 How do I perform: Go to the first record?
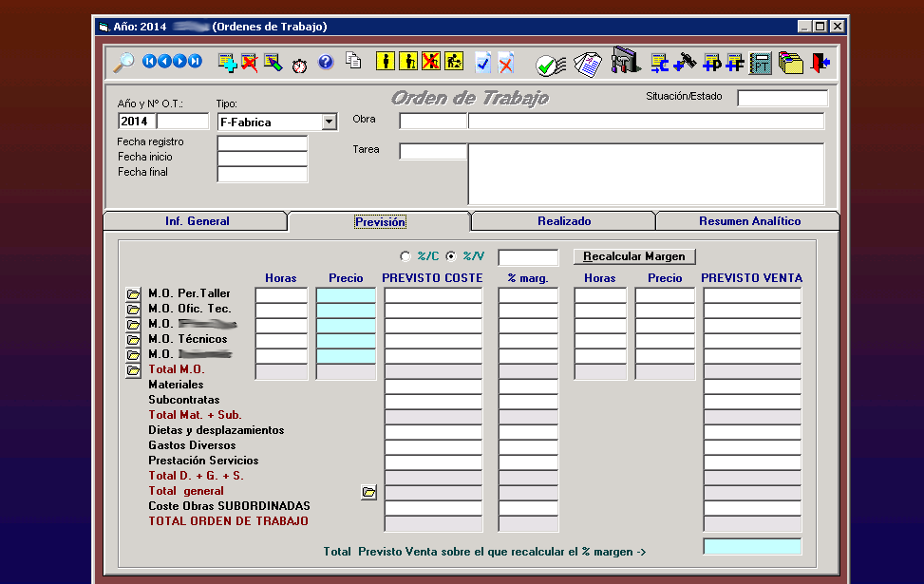tap(150, 62)
